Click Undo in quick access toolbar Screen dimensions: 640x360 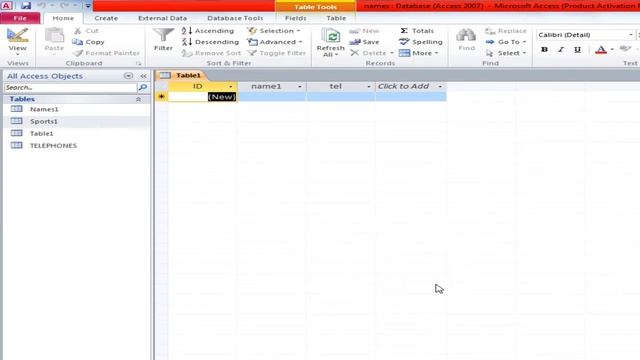click(42, 6)
